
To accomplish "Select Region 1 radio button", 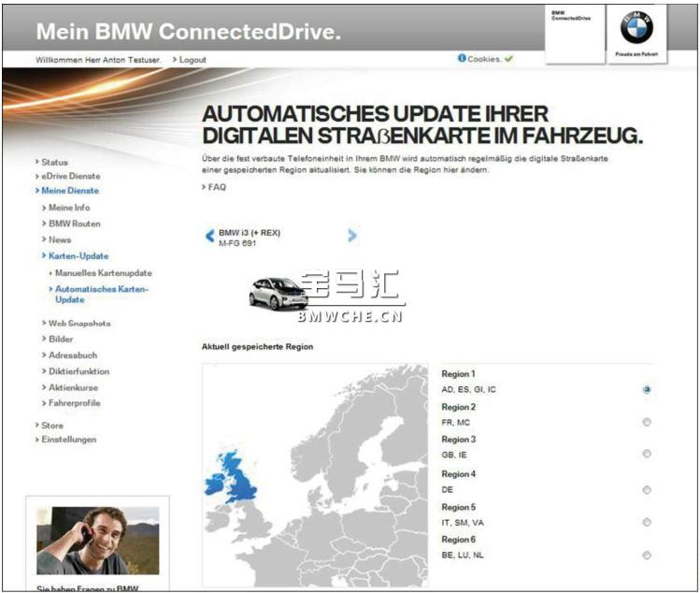I will [x=647, y=390].
